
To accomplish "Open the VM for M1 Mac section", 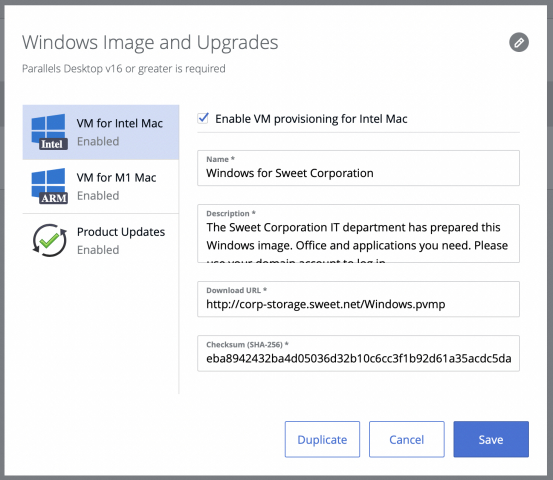I will tap(101, 186).
